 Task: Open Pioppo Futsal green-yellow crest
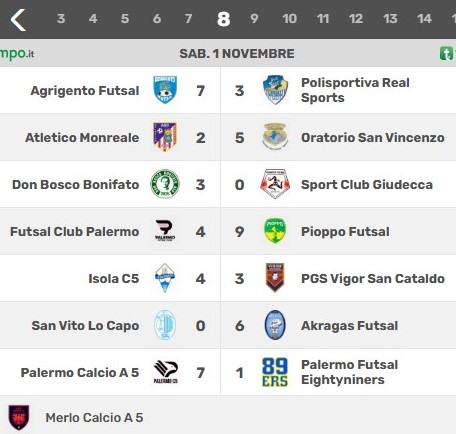[275, 231]
